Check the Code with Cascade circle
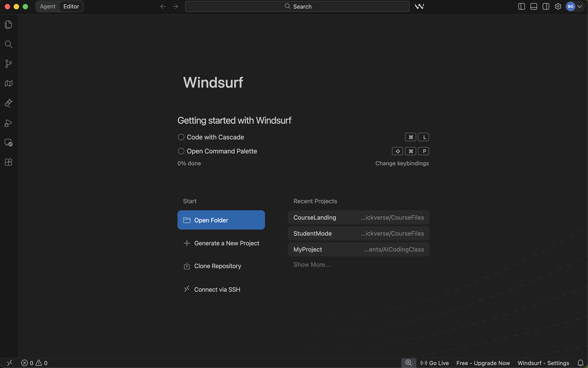This screenshot has width=588, height=368. [181, 137]
